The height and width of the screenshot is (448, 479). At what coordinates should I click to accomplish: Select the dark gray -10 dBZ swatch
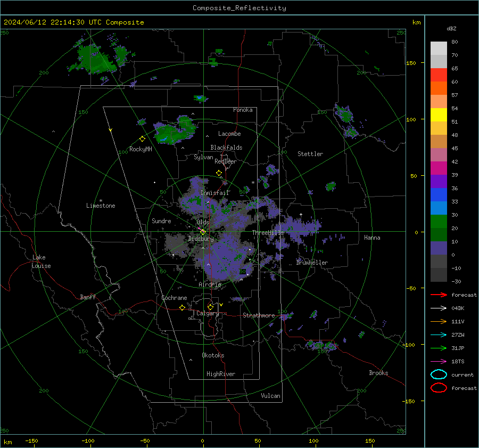point(439,274)
